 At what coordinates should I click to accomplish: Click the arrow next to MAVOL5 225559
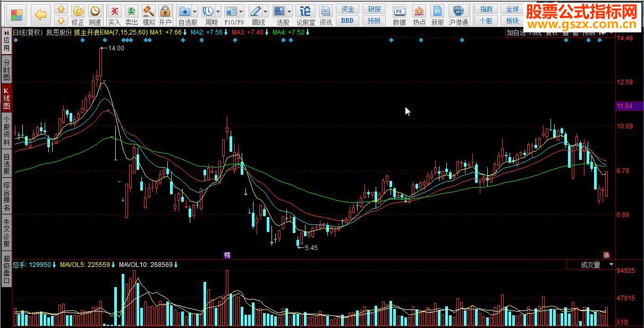(113, 264)
